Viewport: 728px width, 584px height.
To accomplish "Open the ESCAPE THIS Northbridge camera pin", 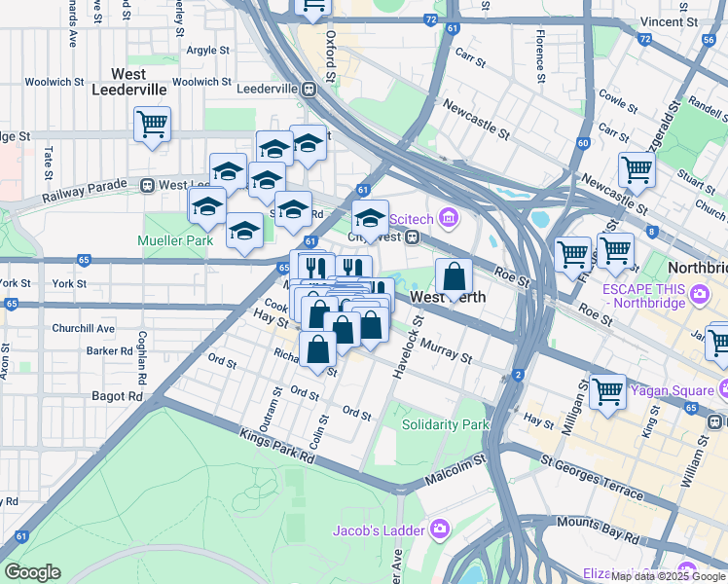I will 700,293.
